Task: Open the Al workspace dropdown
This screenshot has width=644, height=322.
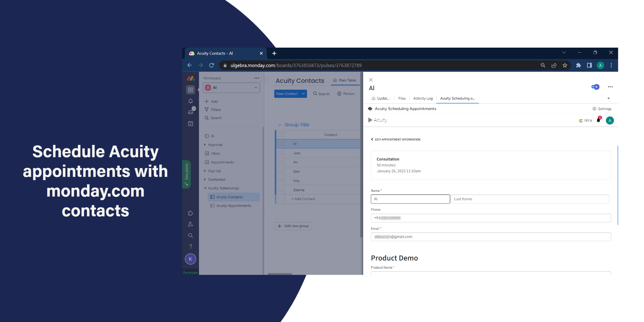Action: pyautogui.click(x=231, y=88)
